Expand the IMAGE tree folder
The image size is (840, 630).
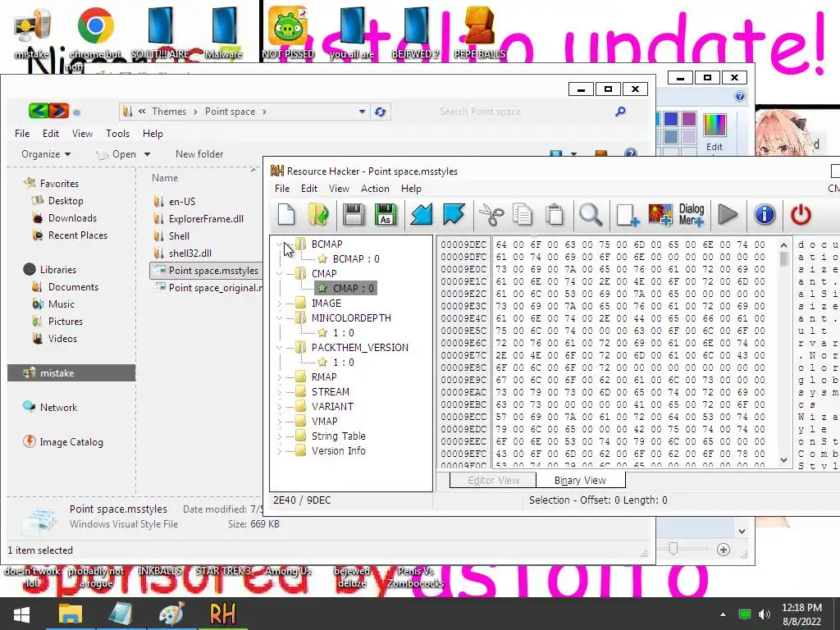tap(280, 304)
